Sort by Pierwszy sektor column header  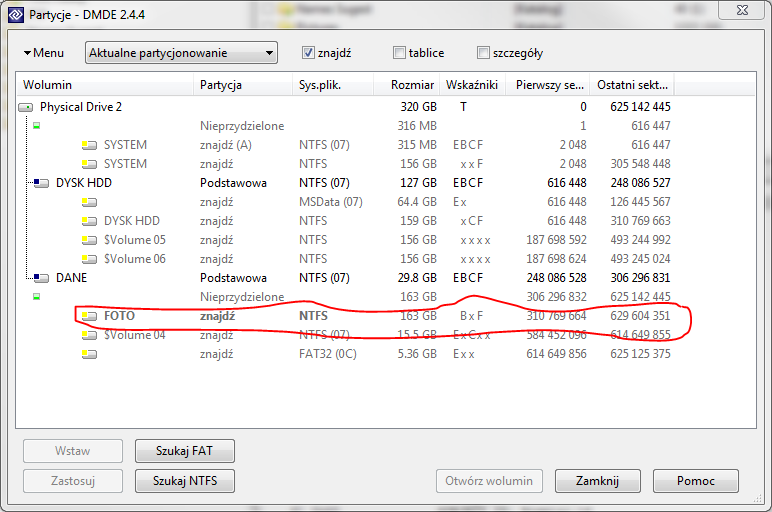pyautogui.click(x=549, y=85)
